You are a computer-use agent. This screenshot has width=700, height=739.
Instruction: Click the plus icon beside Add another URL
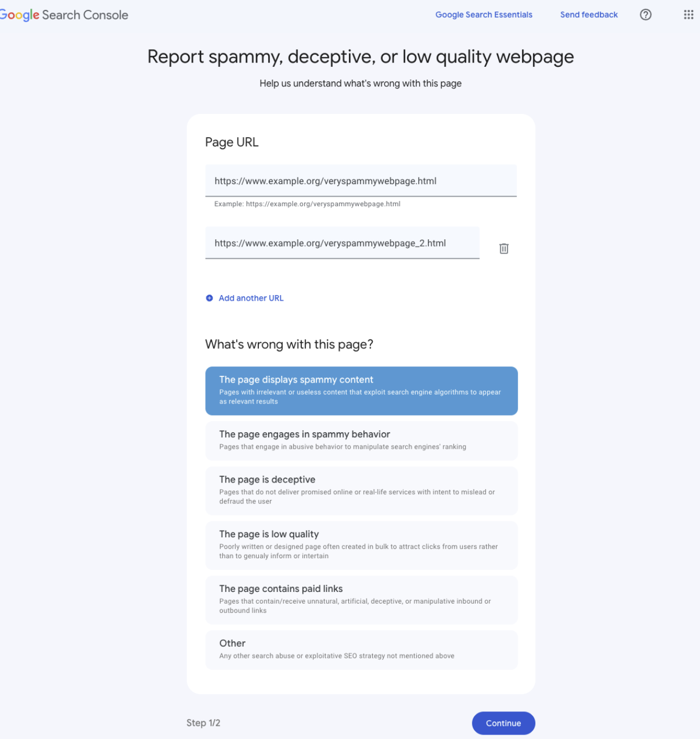coord(209,298)
